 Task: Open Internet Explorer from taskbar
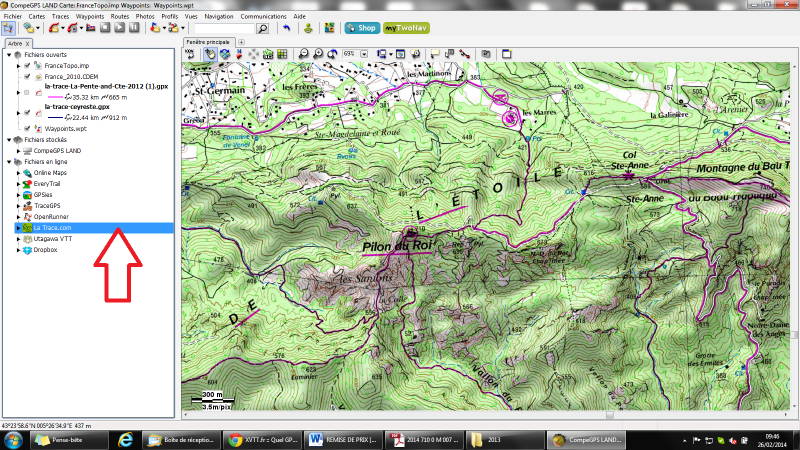[x=125, y=440]
